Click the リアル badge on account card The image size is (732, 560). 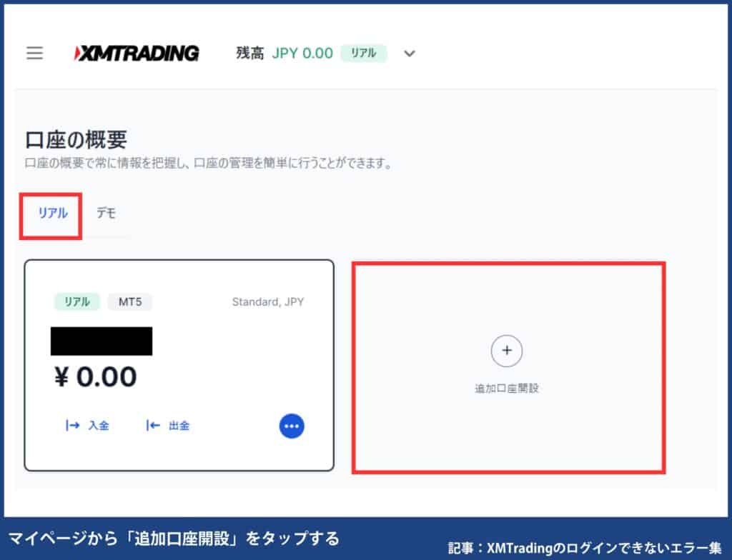[x=77, y=302]
